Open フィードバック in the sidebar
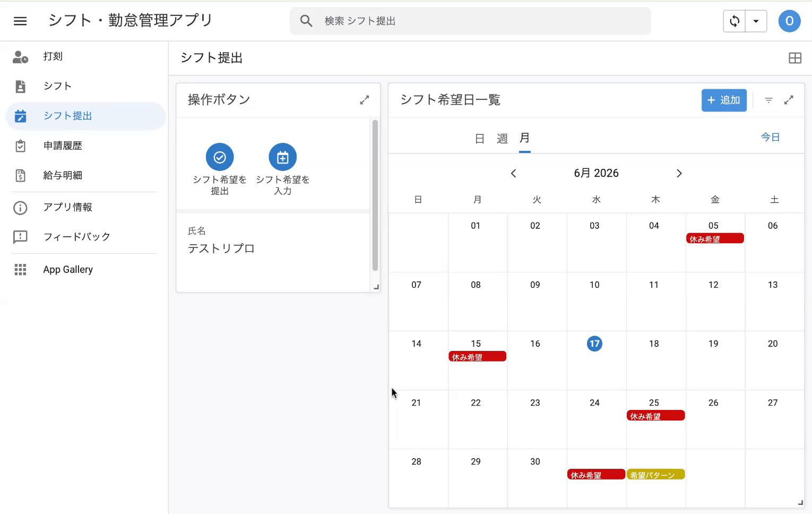812x514 pixels. pyautogui.click(x=85, y=237)
